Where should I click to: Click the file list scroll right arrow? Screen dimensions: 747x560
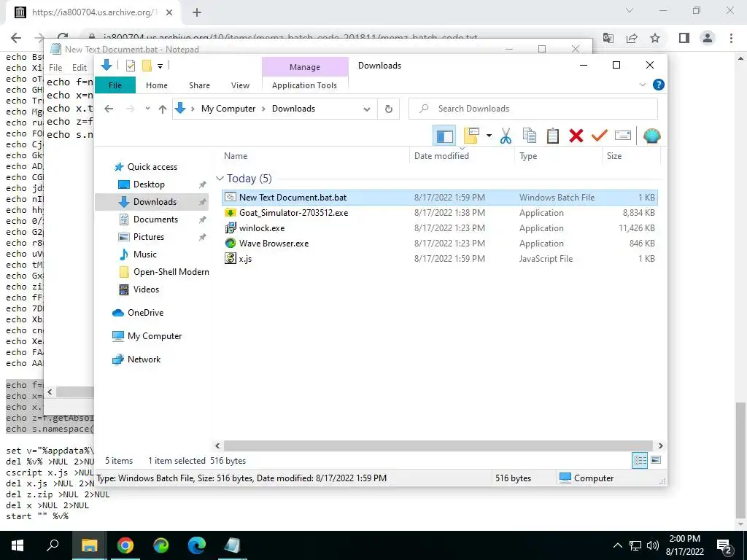pyautogui.click(x=660, y=446)
